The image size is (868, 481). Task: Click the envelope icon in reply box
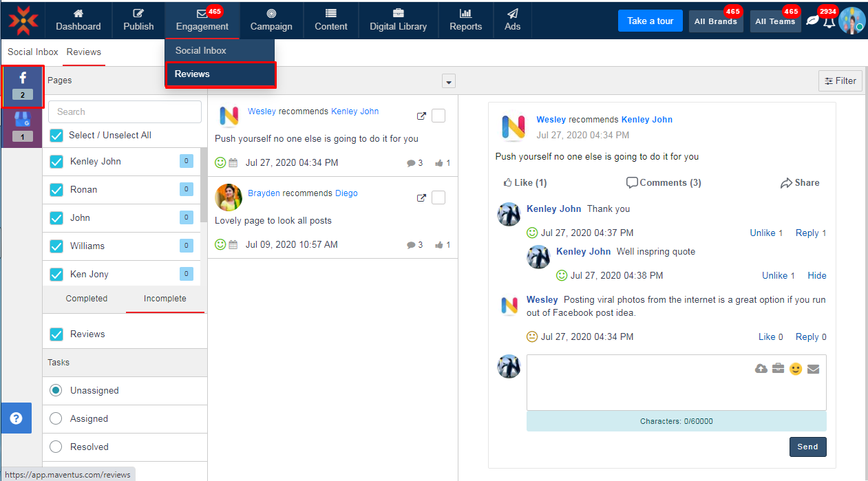click(813, 369)
